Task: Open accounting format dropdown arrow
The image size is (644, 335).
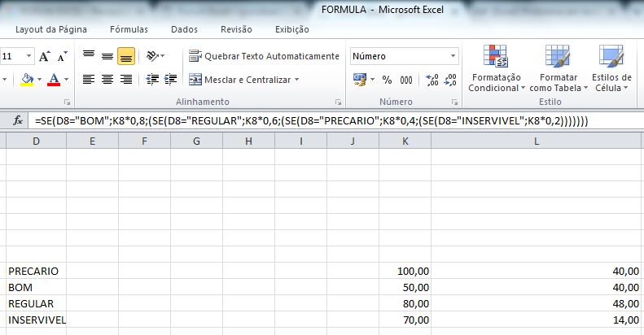Action: pyautogui.click(x=373, y=80)
